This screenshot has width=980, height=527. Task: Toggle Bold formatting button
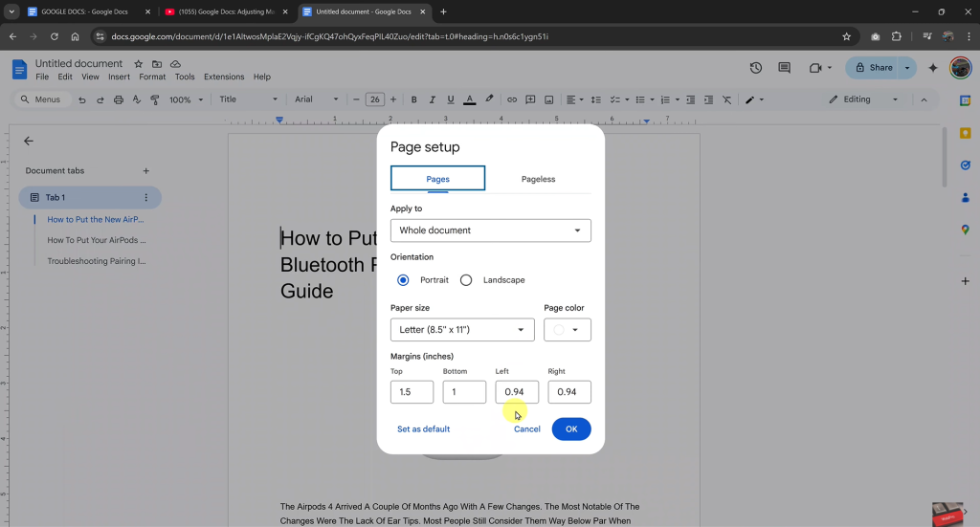click(413, 99)
